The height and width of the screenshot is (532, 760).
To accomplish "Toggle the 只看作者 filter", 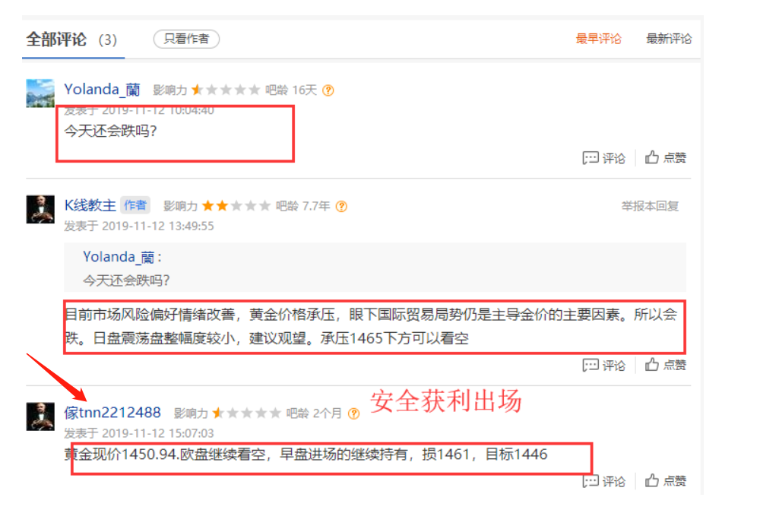I will pos(187,39).
